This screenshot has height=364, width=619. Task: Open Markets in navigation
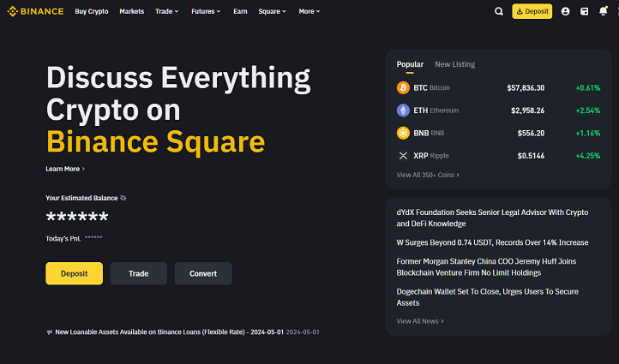[131, 11]
